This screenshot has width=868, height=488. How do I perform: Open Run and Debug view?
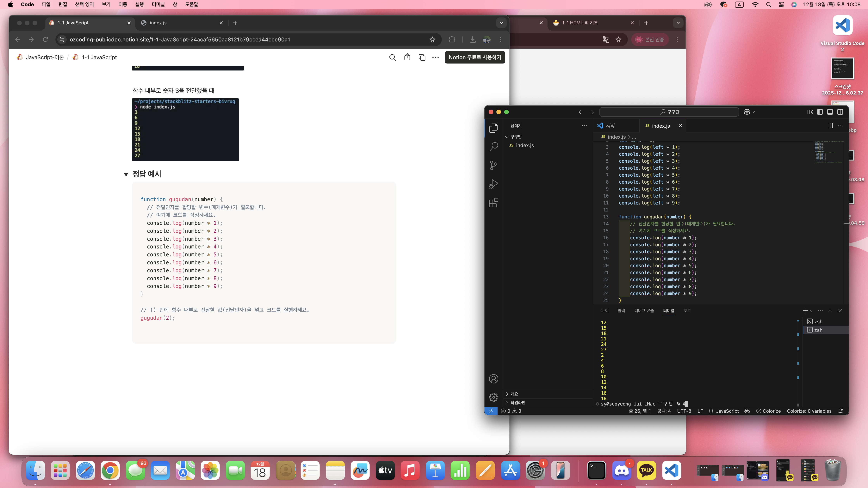point(494,184)
